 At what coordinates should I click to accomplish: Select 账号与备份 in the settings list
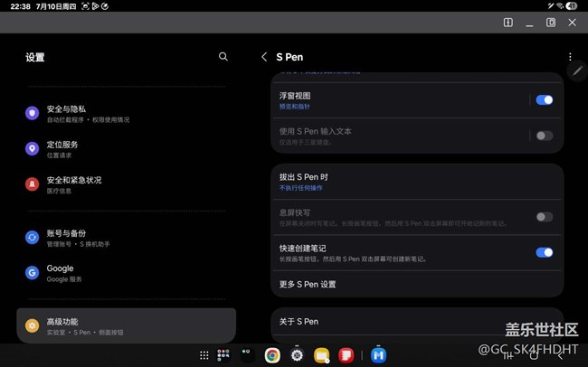(x=127, y=238)
